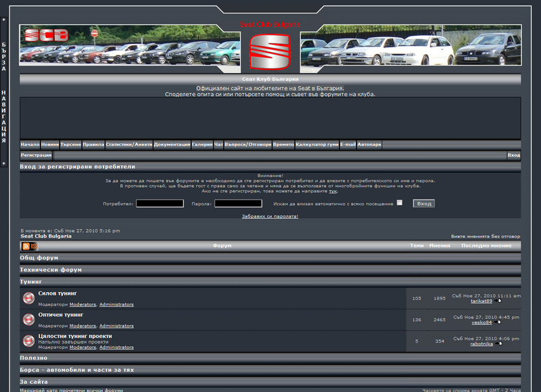The height and width of the screenshot is (392, 541).
Task: Click the Регистрация button
Action: (36, 155)
